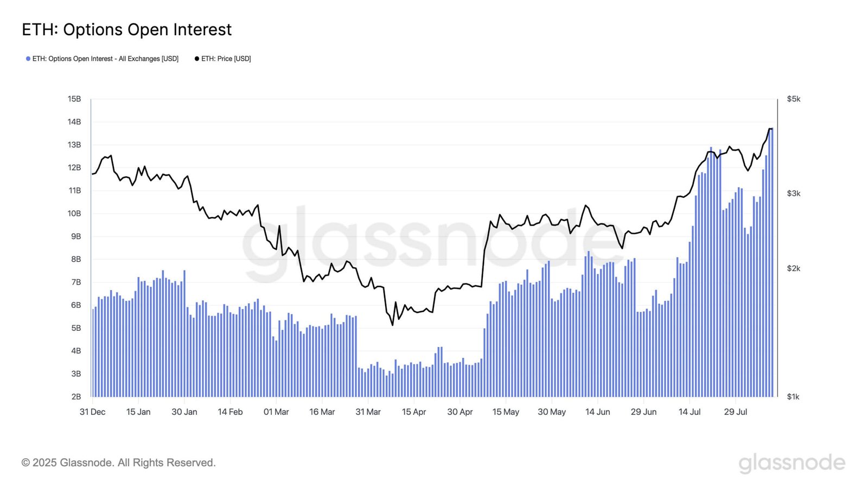This screenshot has width=868, height=488.
Task: Click the large glassnode watermark in chart
Action: (x=429, y=244)
